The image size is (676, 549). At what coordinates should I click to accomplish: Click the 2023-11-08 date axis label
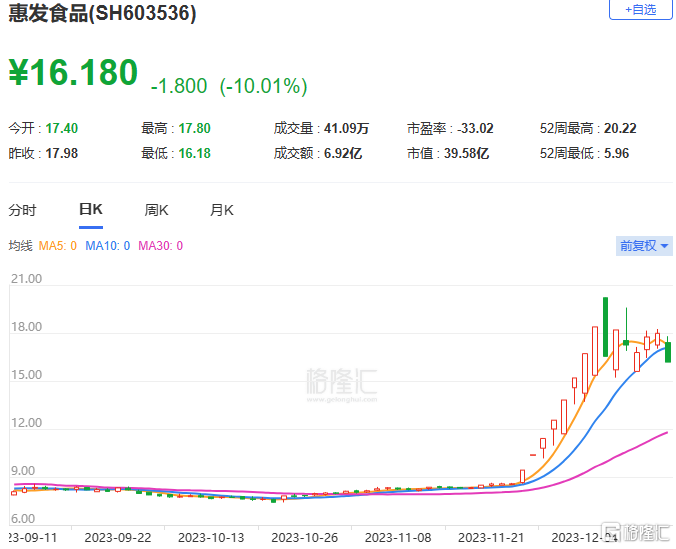tap(398, 538)
